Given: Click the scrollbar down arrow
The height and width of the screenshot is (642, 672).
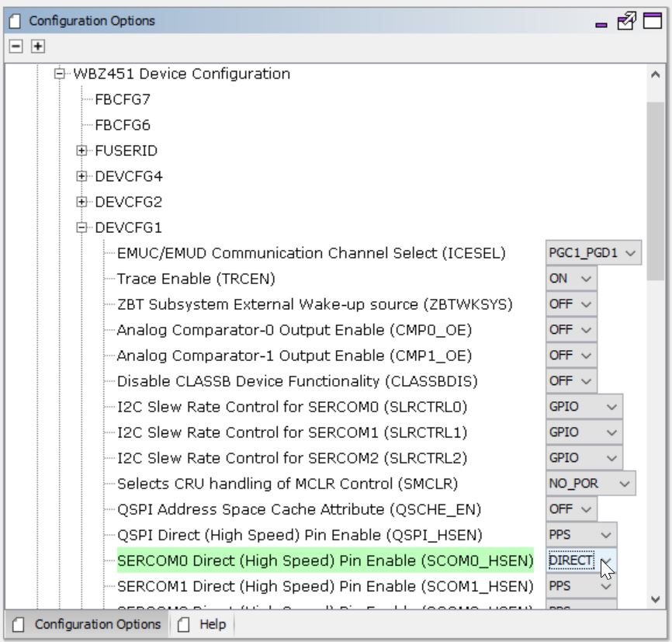Looking at the screenshot, I should pos(656,599).
